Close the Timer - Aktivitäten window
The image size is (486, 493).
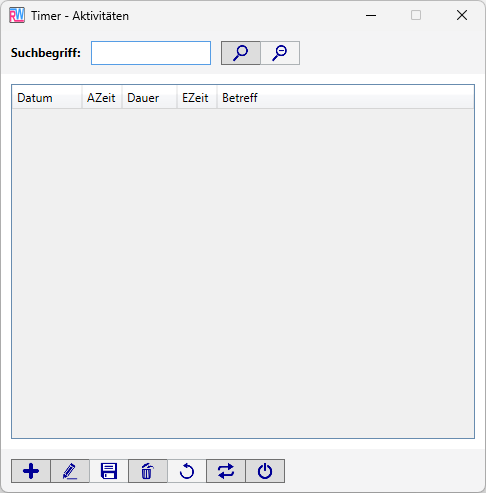pyautogui.click(x=462, y=15)
